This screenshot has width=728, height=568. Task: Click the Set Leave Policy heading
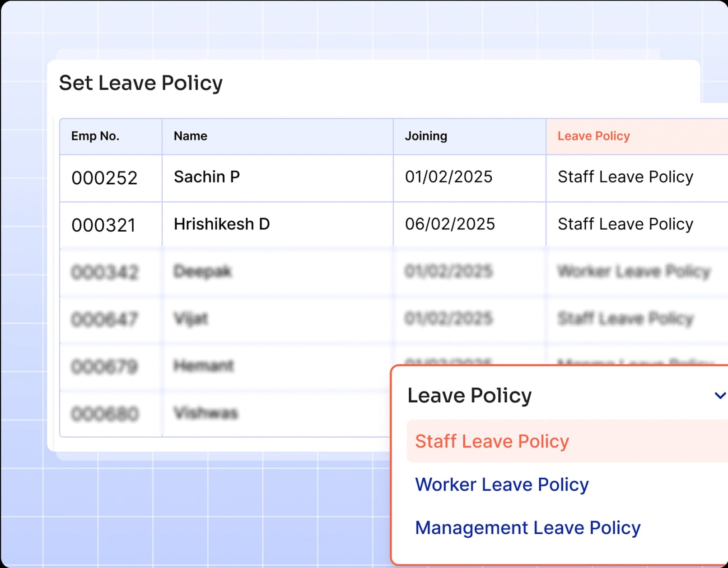tap(141, 83)
